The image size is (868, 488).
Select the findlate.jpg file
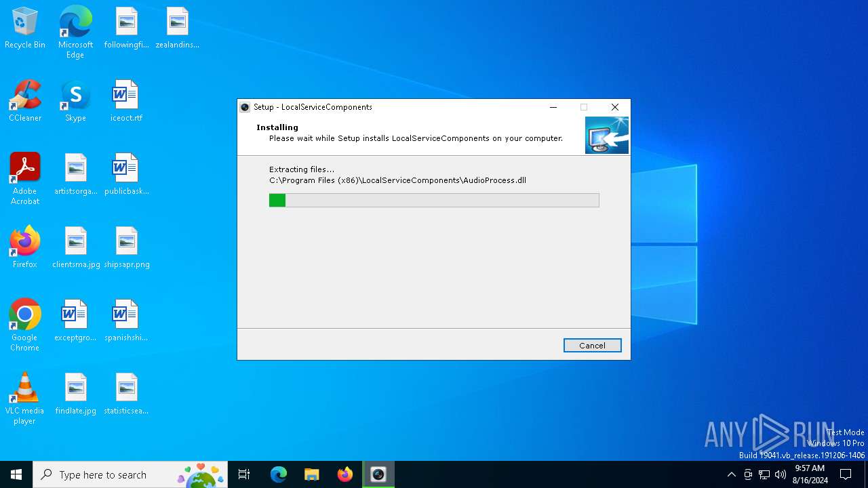(x=75, y=394)
